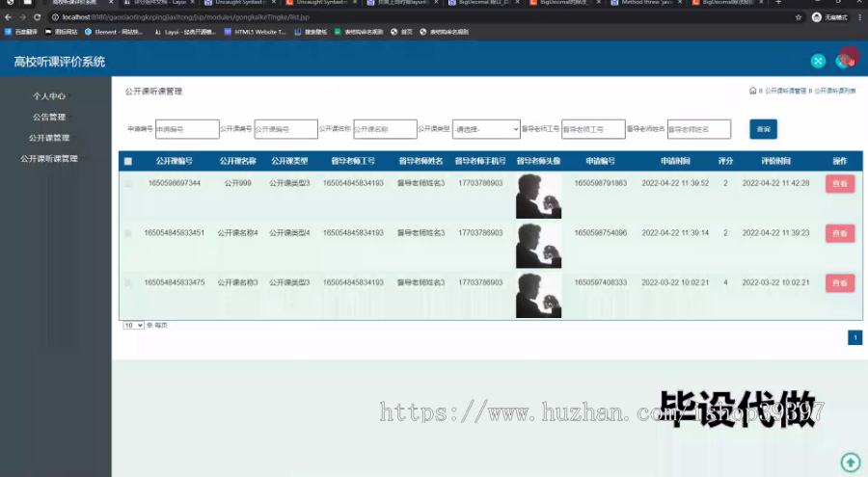Tick the checkbox for row 165054845833451
868x477 pixels.
[128, 233]
